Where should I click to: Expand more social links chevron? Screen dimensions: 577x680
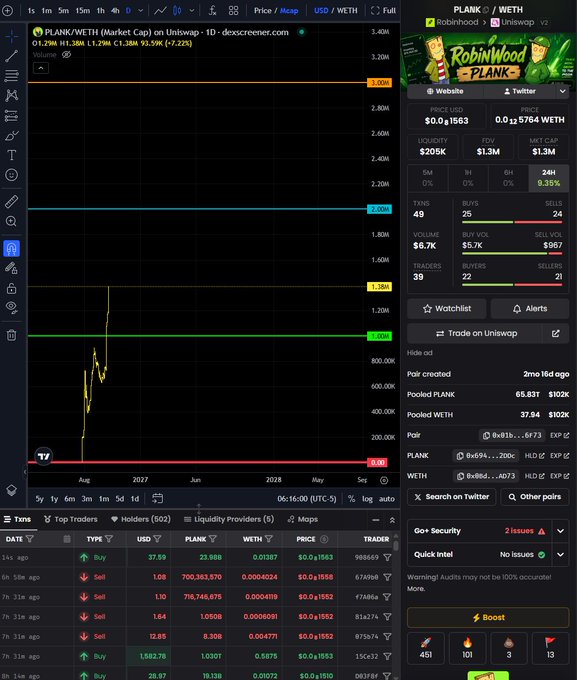click(x=563, y=91)
